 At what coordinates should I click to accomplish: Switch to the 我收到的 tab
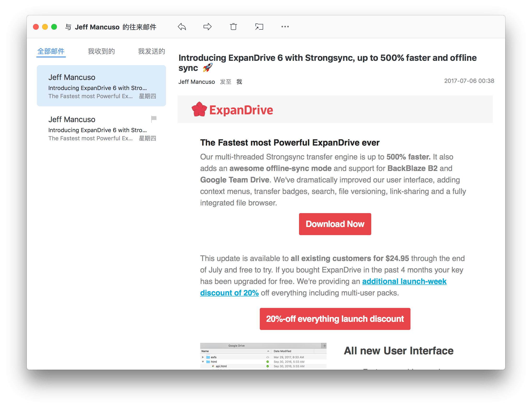(101, 51)
